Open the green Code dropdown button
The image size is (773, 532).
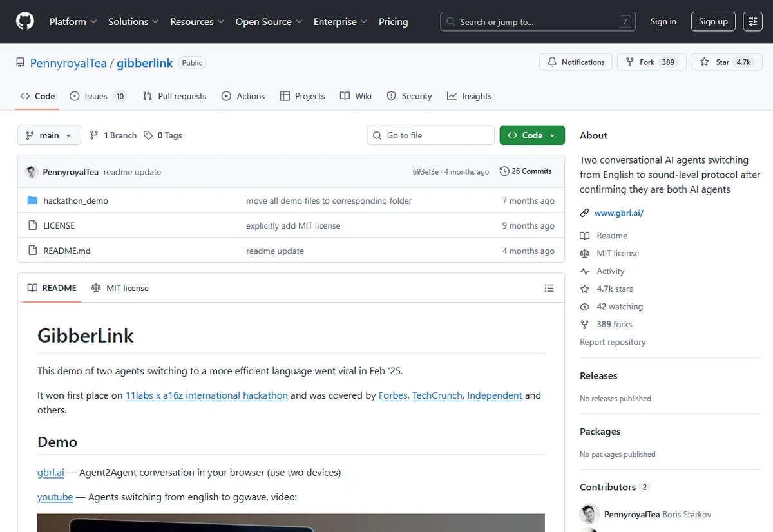coord(532,135)
